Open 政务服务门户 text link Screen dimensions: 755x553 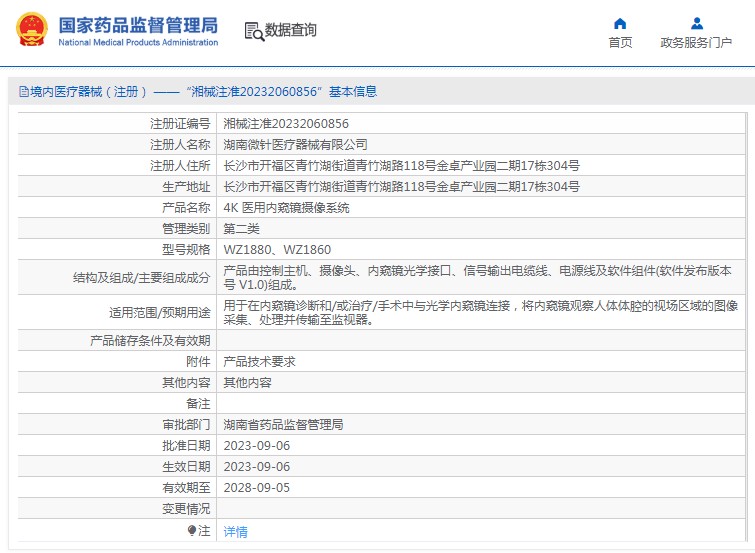[x=696, y=43]
